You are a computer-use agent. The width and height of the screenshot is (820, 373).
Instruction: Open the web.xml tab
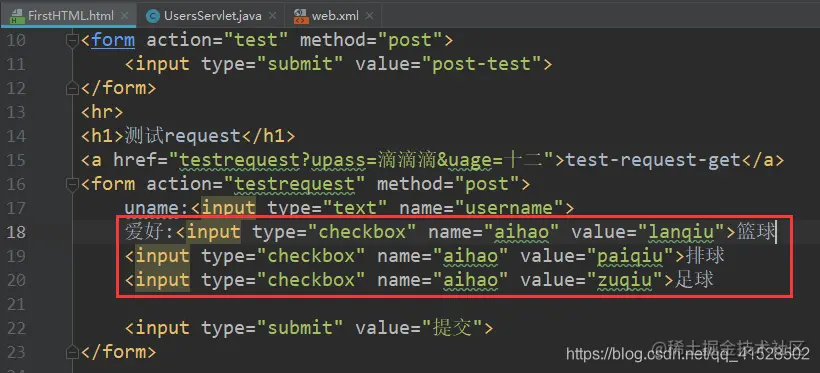[x=335, y=15]
